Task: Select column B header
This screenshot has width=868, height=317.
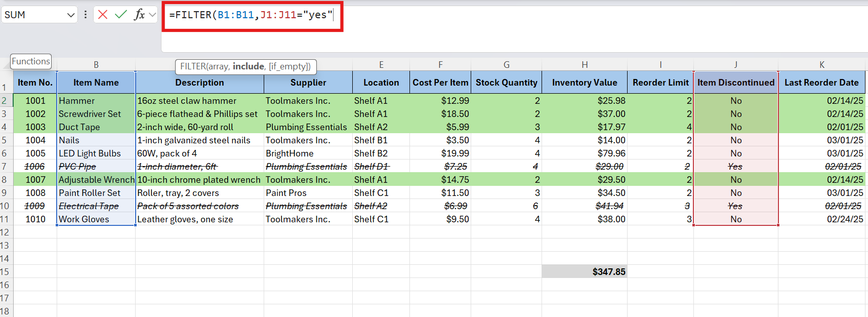Action: point(96,65)
